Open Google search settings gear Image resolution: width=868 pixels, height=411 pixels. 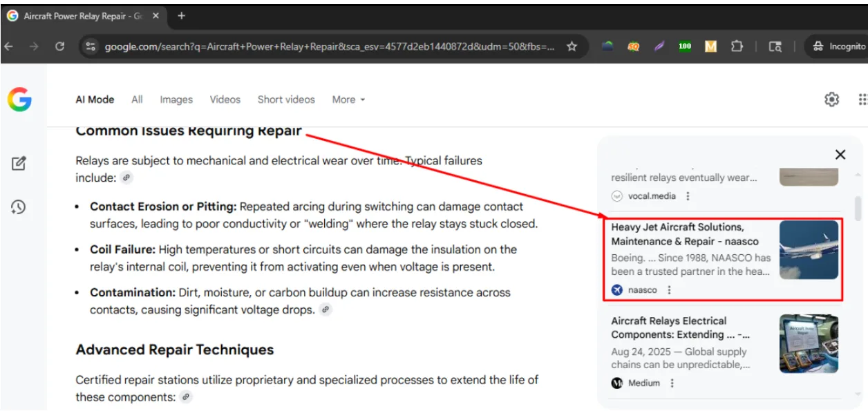click(831, 99)
